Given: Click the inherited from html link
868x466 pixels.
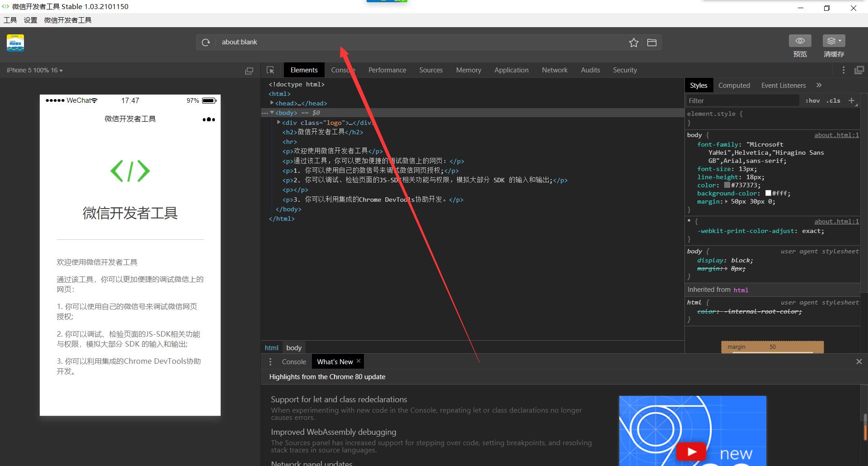Looking at the screenshot, I should pyautogui.click(x=741, y=290).
